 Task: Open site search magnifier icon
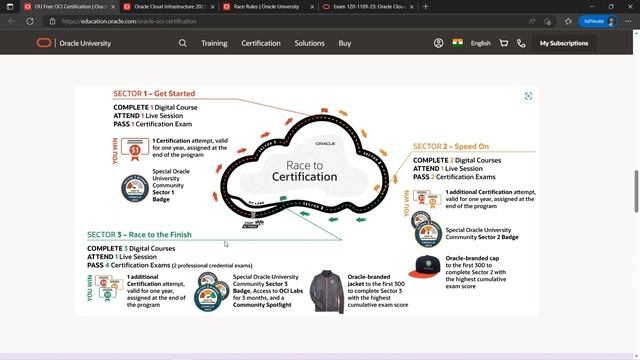click(x=182, y=43)
